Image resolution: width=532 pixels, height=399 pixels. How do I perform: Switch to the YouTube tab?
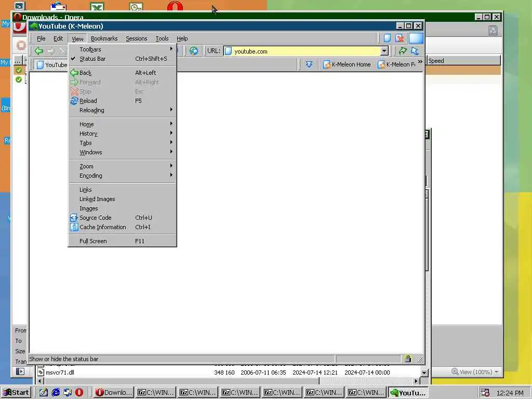(x=52, y=64)
